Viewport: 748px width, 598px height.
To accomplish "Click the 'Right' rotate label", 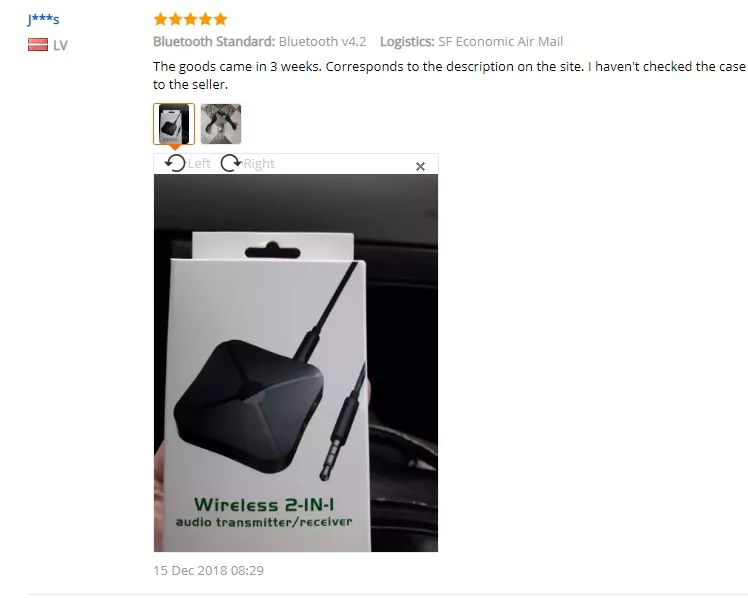I will coord(259,164).
